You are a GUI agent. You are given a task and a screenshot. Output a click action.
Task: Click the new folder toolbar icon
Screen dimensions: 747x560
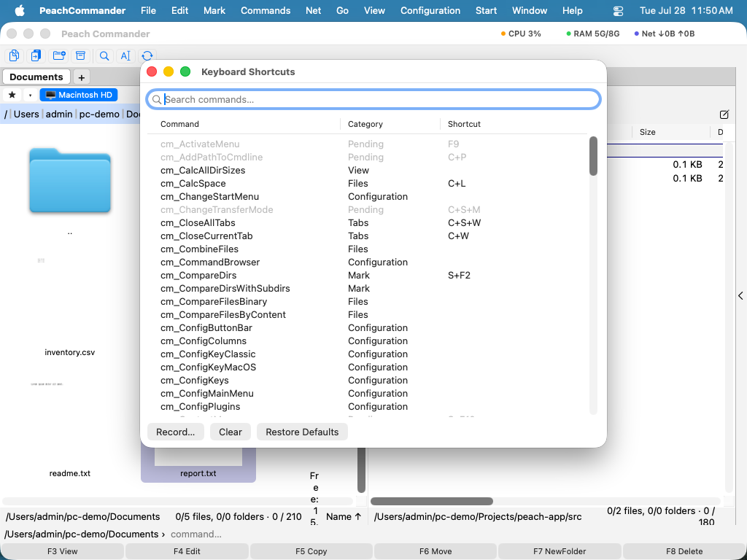point(59,55)
